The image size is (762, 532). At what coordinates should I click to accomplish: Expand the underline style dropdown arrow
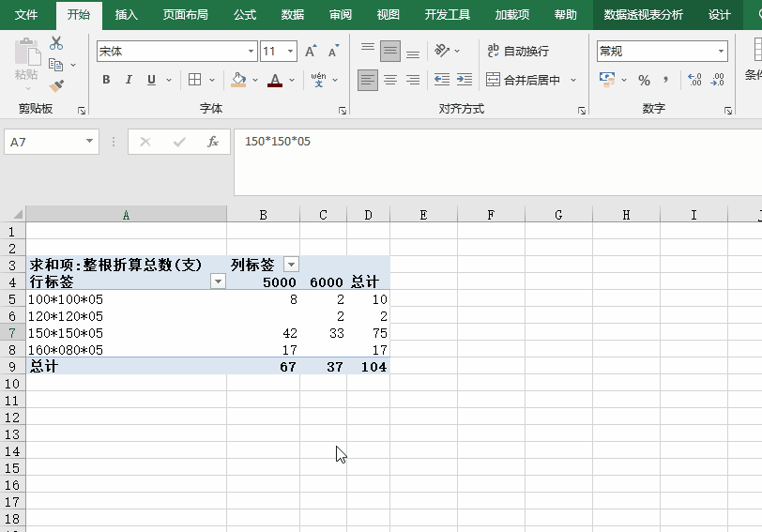[169, 80]
